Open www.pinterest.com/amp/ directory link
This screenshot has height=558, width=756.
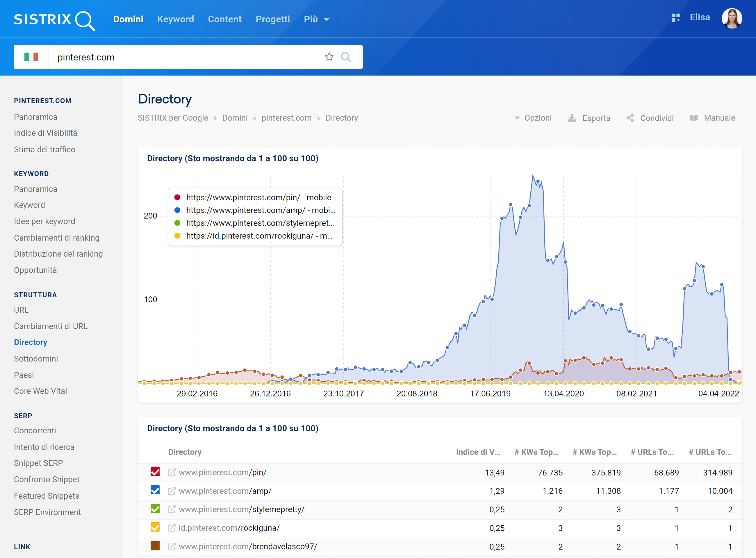(225, 491)
